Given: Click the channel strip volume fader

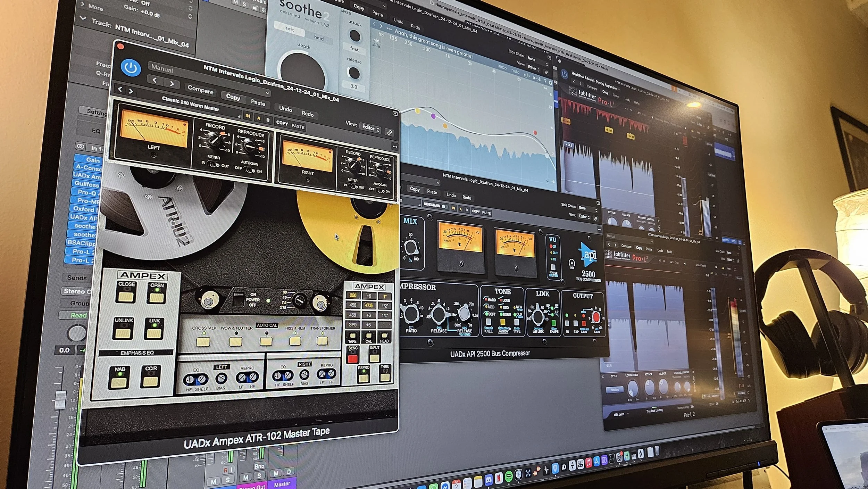Looking at the screenshot, I should coord(60,399).
